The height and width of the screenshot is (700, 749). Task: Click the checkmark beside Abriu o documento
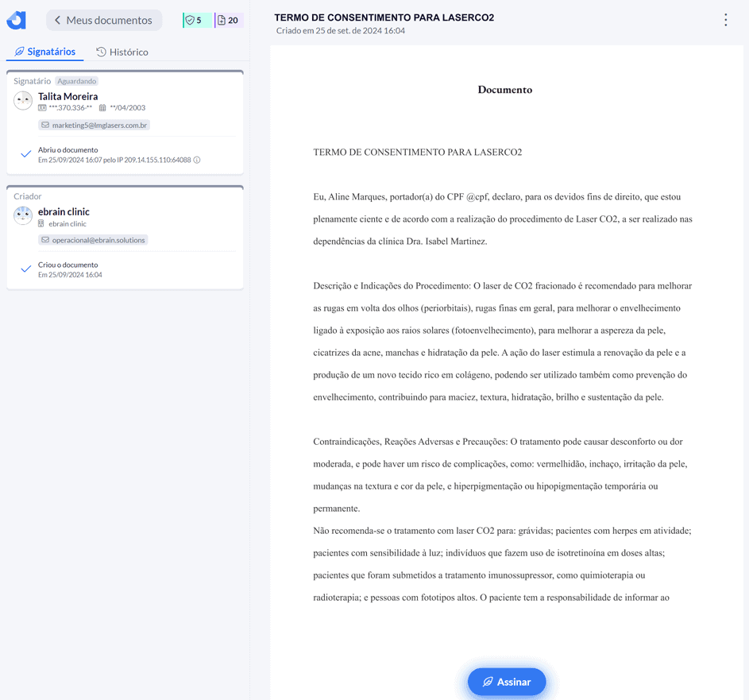coord(25,154)
